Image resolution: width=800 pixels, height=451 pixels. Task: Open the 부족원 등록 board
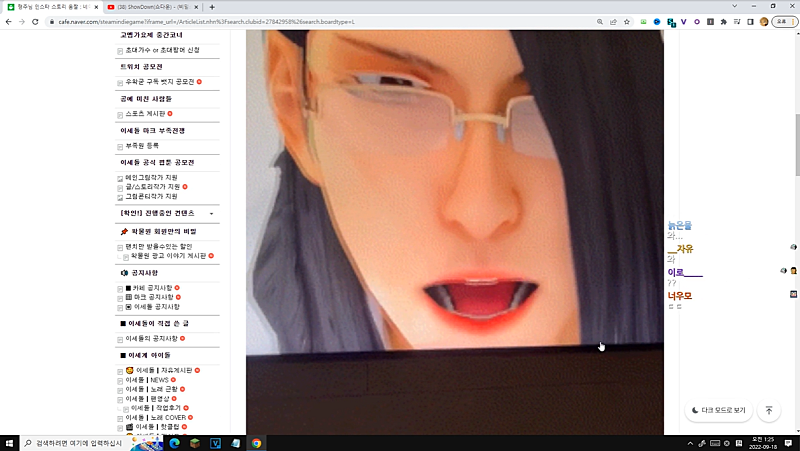[142, 146]
